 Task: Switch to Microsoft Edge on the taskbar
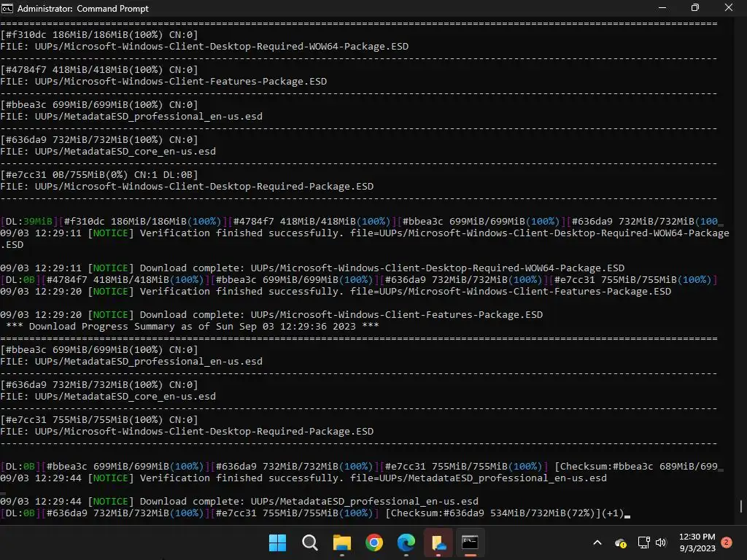coord(406,542)
